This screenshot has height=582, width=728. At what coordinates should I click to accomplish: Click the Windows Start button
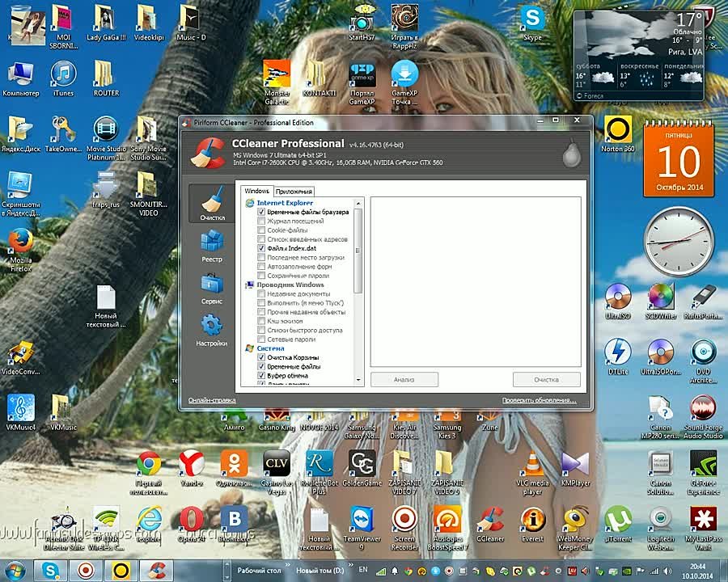tap(15, 570)
